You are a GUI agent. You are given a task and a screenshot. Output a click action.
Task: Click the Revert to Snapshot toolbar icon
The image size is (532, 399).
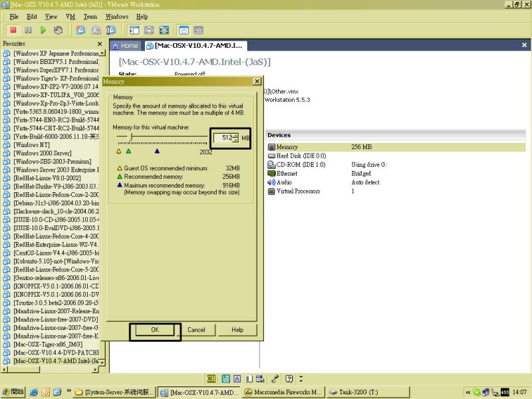[x=96, y=30]
